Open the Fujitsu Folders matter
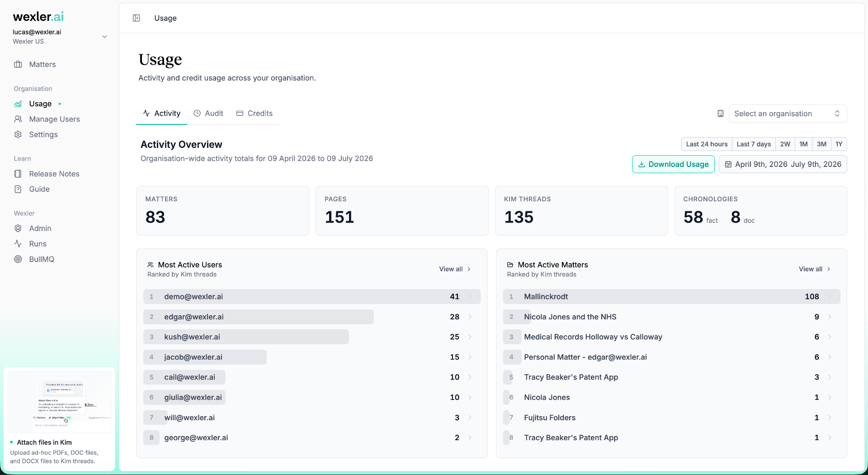This screenshot has height=475, width=868. [x=671, y=418]
